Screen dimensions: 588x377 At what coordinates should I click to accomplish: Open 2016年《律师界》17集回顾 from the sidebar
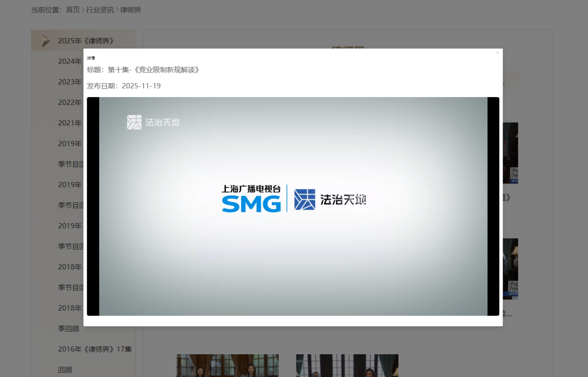[x=95, y=349]
